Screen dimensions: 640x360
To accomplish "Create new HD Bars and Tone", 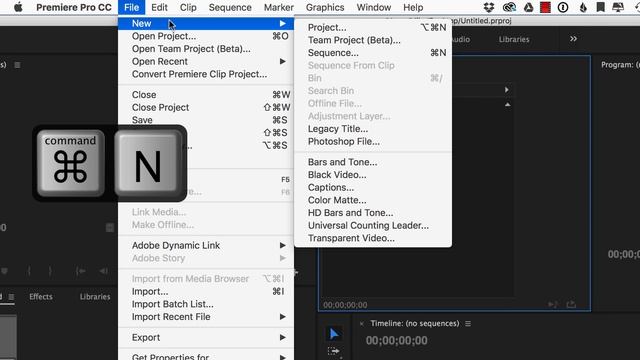I will 373,213.
